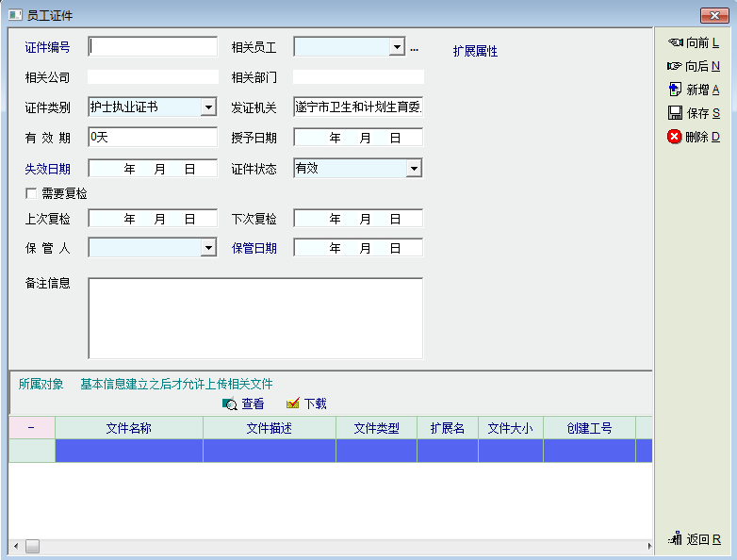This screenshot has height=560, width=737.
Task: Click the ellipsis button beside 相关员工
Action: click(x=414, y=48)
